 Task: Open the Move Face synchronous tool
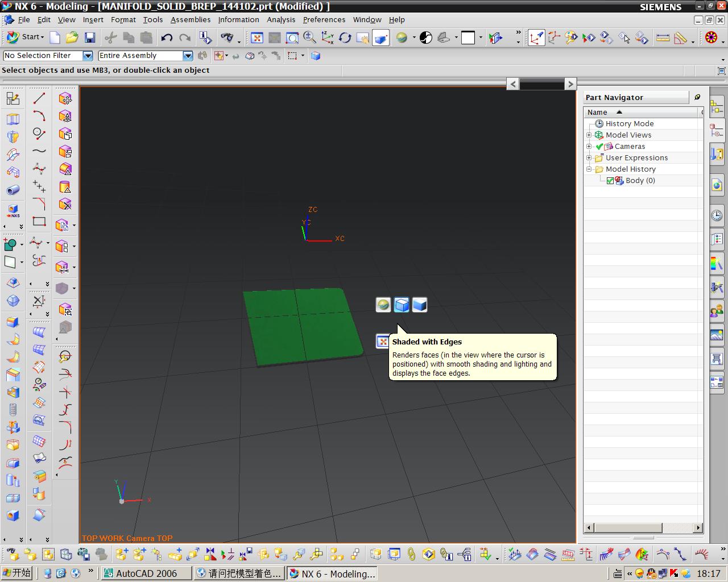tap(65, 98)
